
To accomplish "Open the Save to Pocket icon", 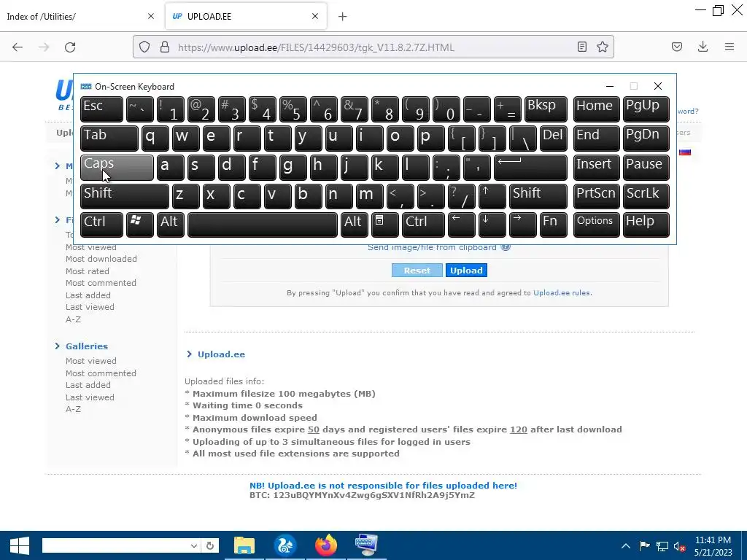I will 677,47.
